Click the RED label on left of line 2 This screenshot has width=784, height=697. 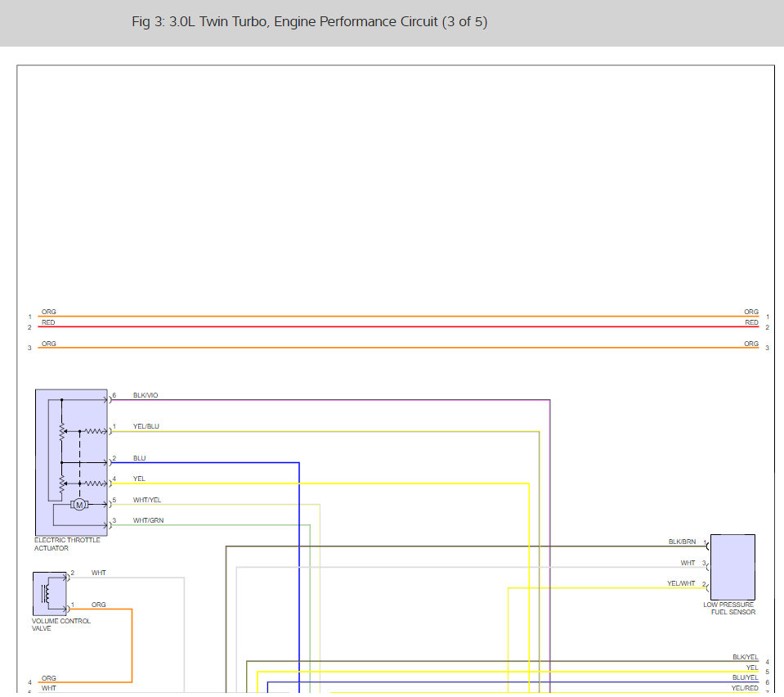(48, 322)
